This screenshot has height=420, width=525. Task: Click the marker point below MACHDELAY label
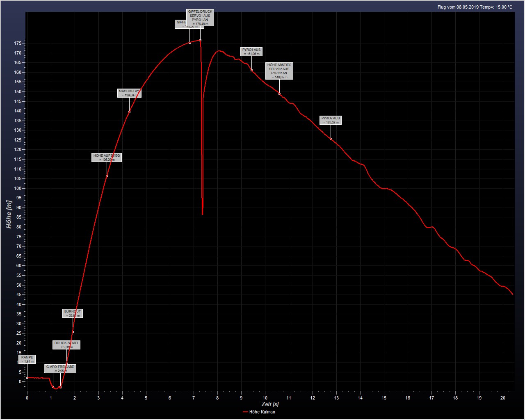coord(129,112)
